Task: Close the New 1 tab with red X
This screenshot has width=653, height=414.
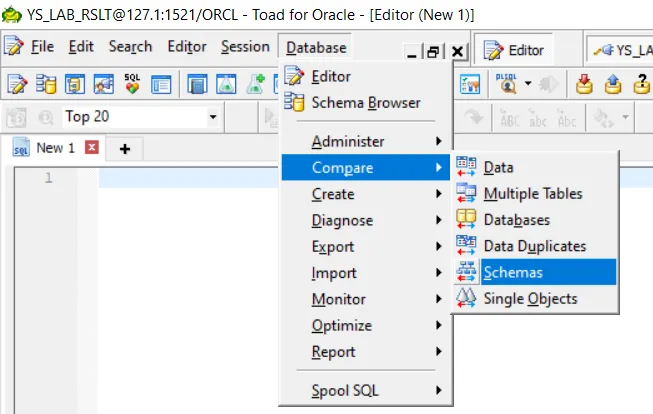Action: click(92, 147)
